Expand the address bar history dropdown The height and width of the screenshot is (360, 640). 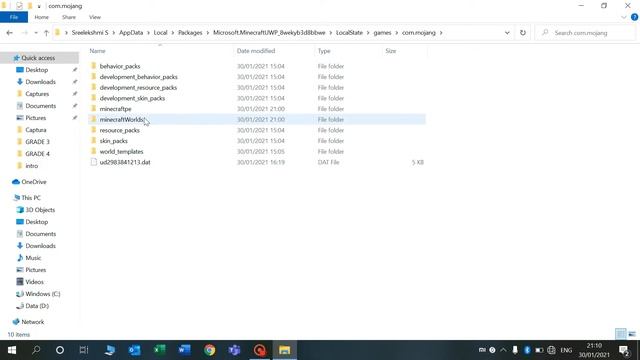tap(507, 33)
